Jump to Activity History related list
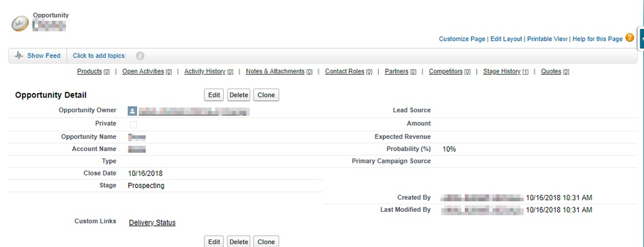 click(204, 72)
